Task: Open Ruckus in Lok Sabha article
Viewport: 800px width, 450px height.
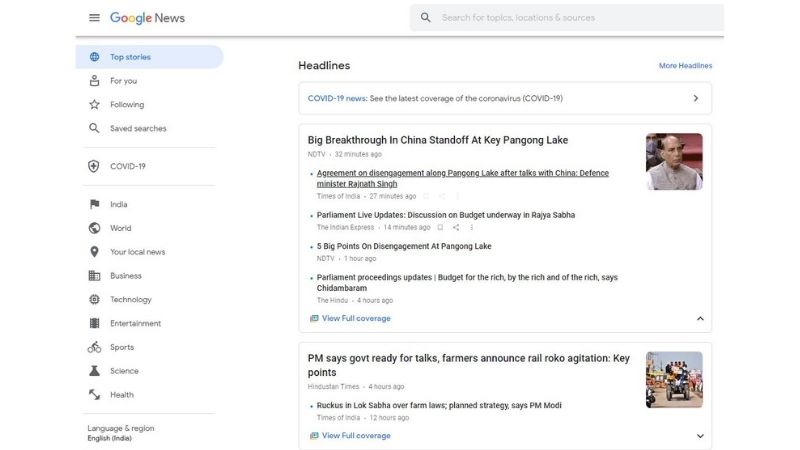Action: [x=439, y=405]
